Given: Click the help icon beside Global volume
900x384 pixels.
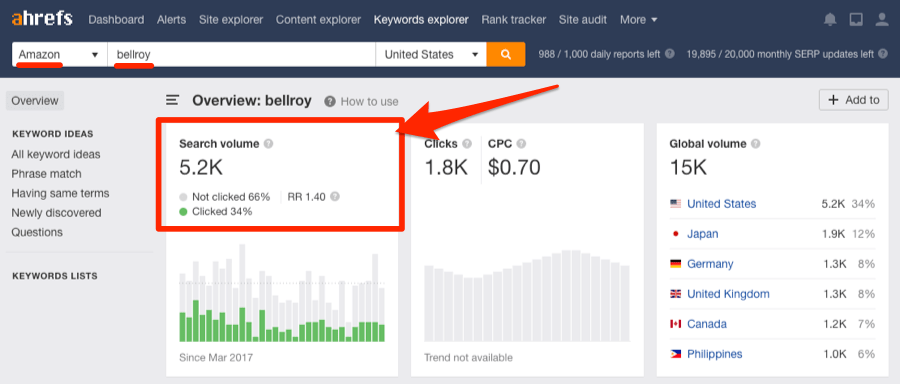Looking at the screenshot, I should (755, 143).
